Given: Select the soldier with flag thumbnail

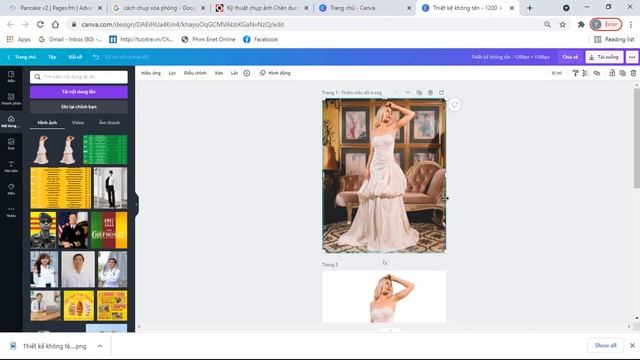Looking at the screenshot, I should pyautogui.click(x=43, y=230).
